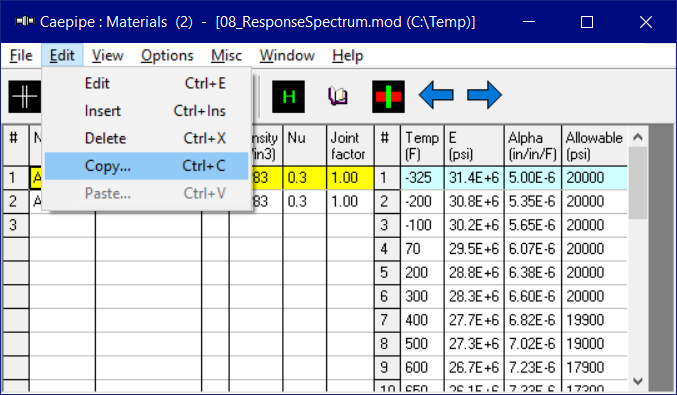Image resolution: width=677 pixels, height=395 pixels.
Task: Go to next using blue right arrow
Action: tap(484, 95)
